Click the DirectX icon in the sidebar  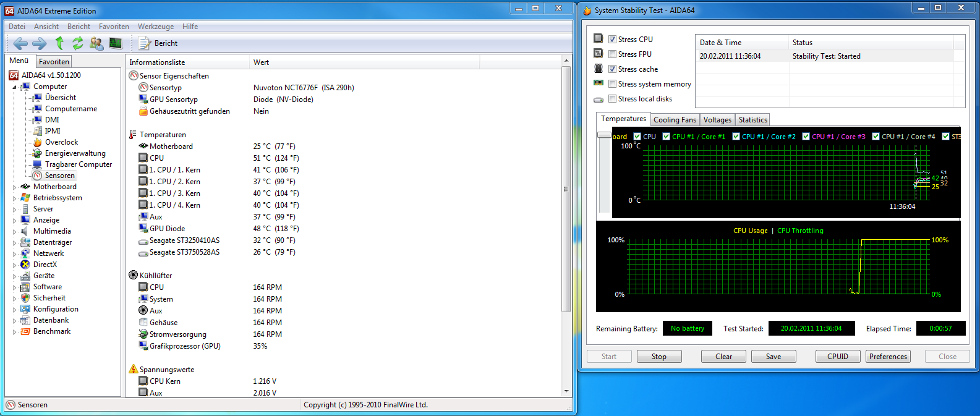(25, 265)
